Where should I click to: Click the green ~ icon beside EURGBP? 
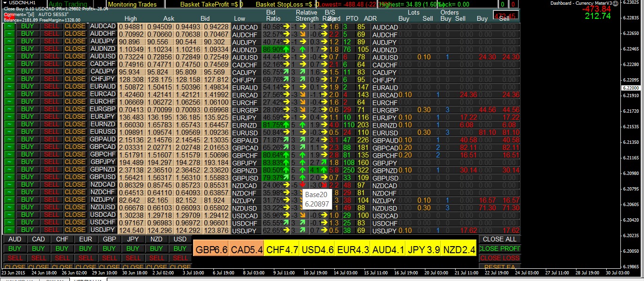[8, 110]
